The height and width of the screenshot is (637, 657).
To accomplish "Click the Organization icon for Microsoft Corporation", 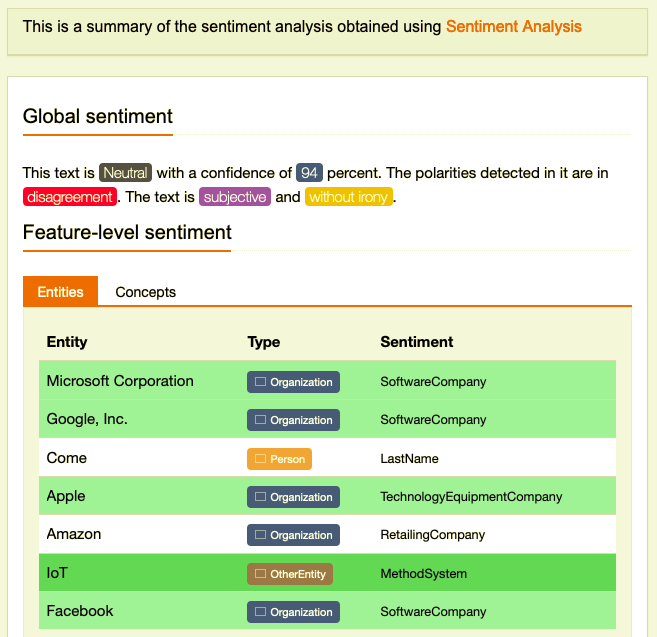I will [260, 382].
